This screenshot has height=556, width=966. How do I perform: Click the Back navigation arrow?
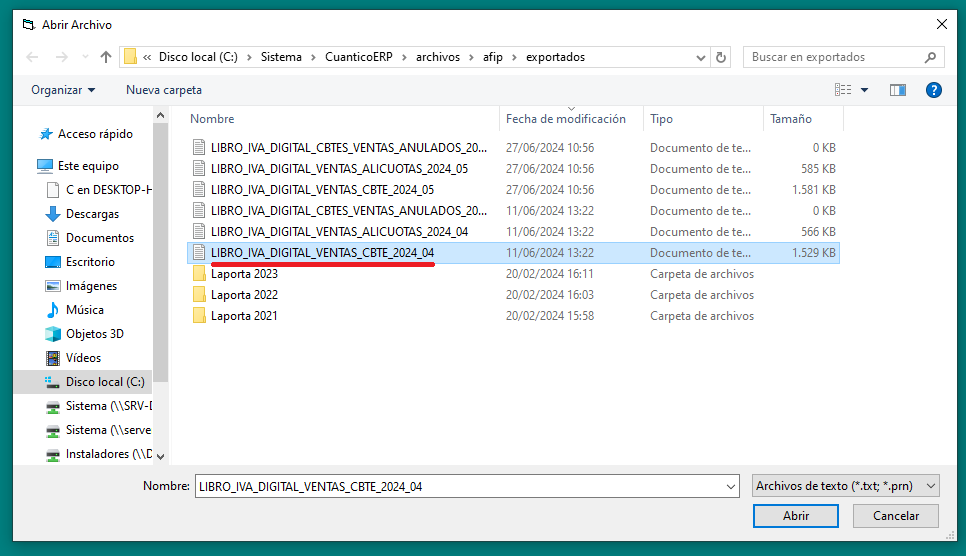(x=32, y=57)
